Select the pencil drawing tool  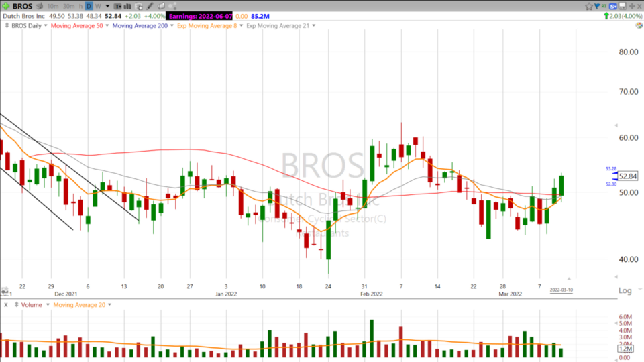pos(150,6)
